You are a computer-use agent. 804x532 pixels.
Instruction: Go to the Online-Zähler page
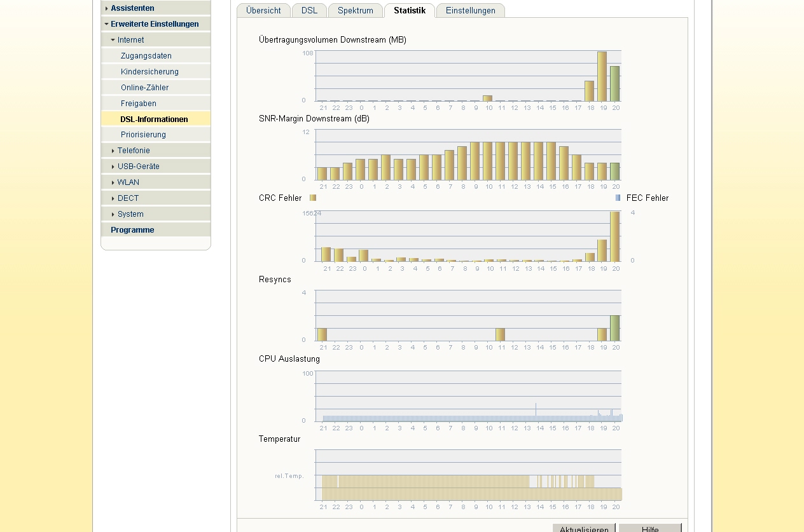click(x=145, y=88)
